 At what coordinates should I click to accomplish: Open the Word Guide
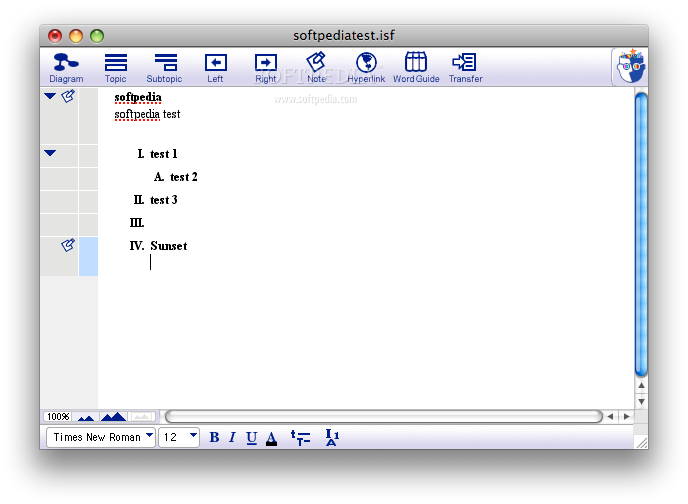click(x=416, y=68)
